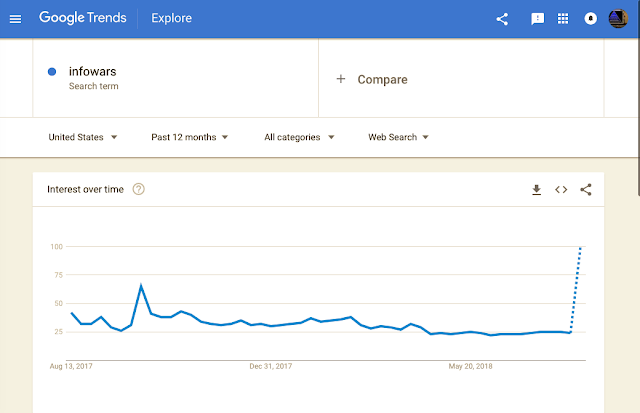This screenshot has height=413, width=640.
Task: Open the user account avatar
Action: (x=618, y=18)
